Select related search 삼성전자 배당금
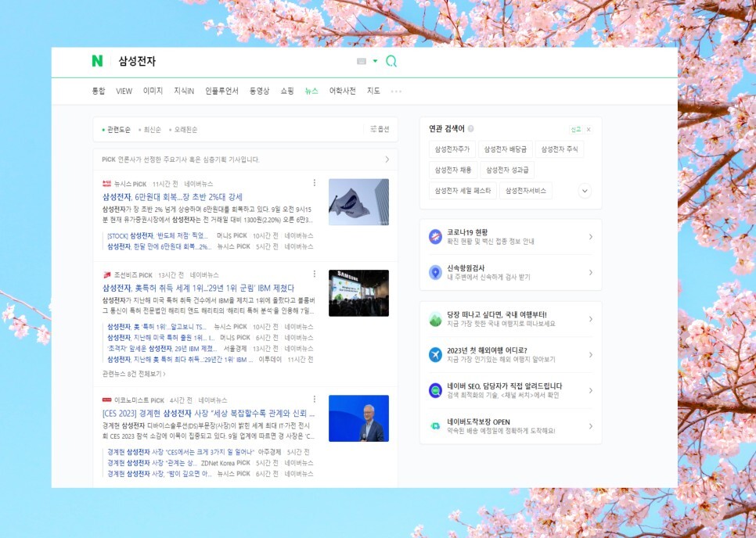The width and height of the screenshot is (756, 538). click(x=506, y=149)
